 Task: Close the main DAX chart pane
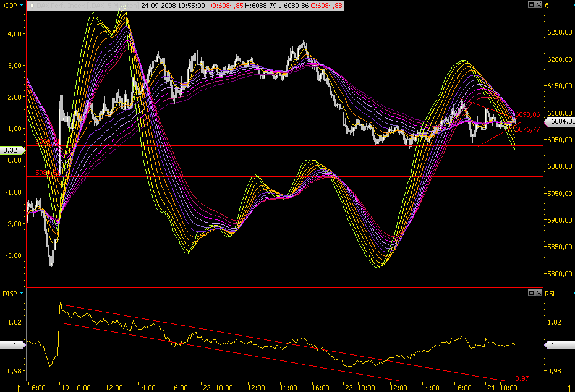[539, 5]
